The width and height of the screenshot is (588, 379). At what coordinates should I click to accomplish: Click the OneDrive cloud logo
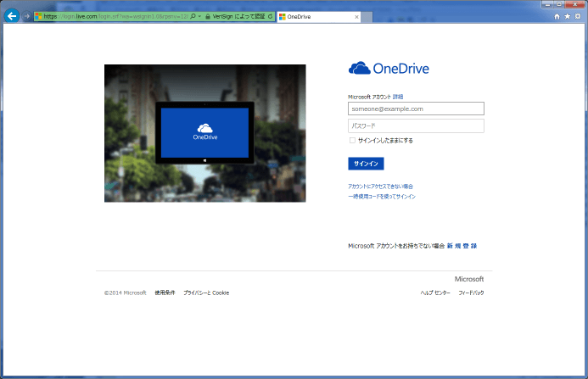pos(360,69)
